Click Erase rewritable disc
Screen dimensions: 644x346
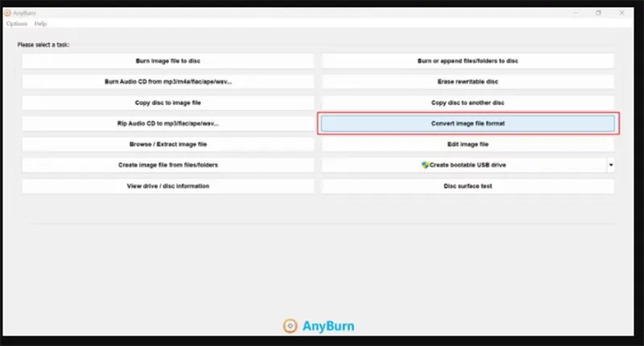click(x=468, y=82)
